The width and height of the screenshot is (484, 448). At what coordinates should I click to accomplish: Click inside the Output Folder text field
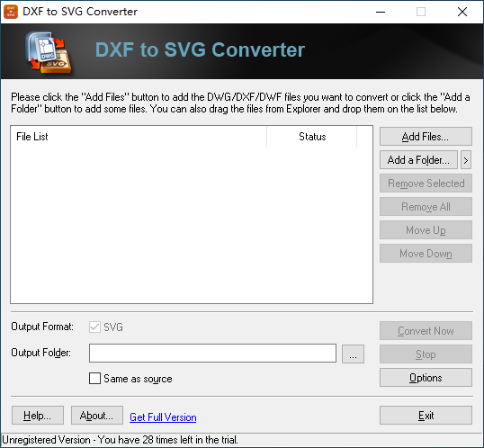pyautogui.click(x=212, y=354)
